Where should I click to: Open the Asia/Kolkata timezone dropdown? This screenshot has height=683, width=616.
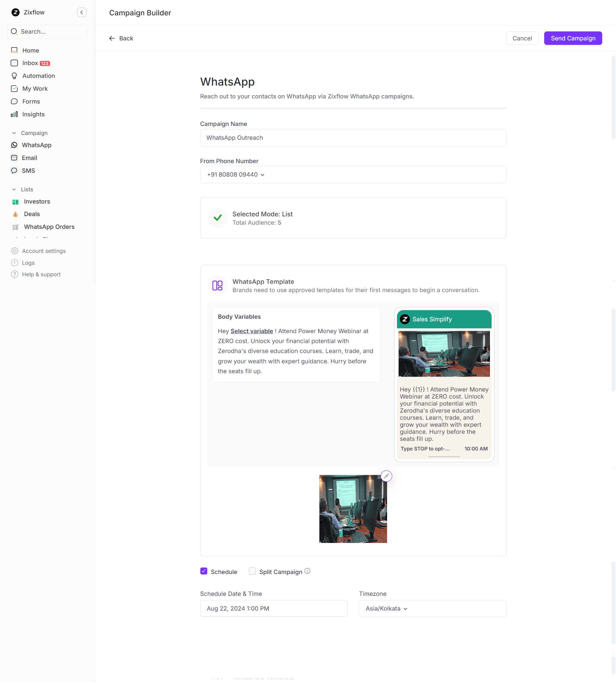(x=386, y=608)
